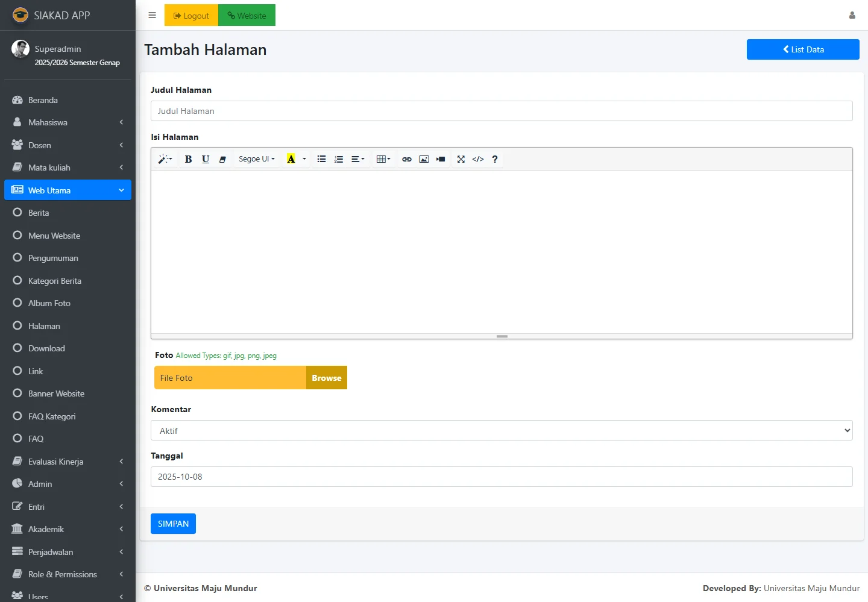Image resolution: width=868 pixels, height=602 pixels.
Task: Apply the yellow highlight text color
Action: [291, 159]
